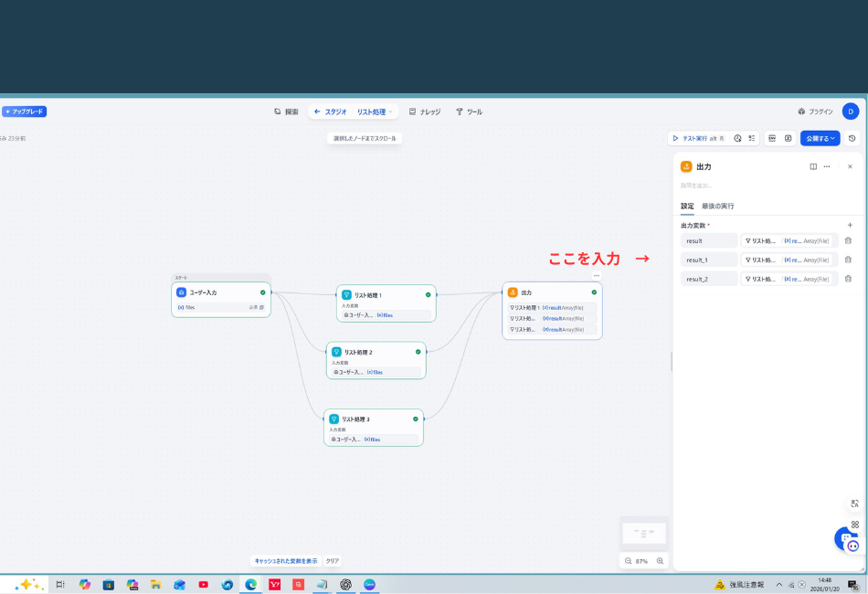Open Microsoft Edge from the taskbar
The image size is (868, 594).
point(250,585)
